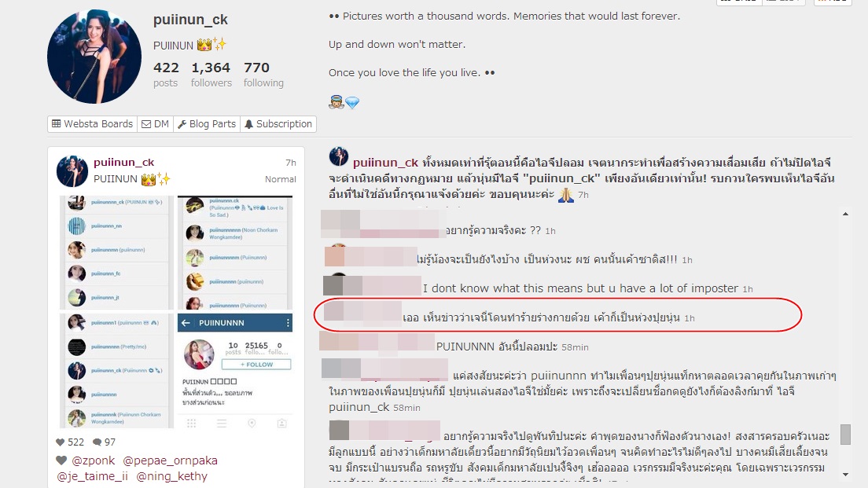Click the commenter avatar beside puiinun_ck caption
Screen dimensions: 868x488
(x=339, y=156)
